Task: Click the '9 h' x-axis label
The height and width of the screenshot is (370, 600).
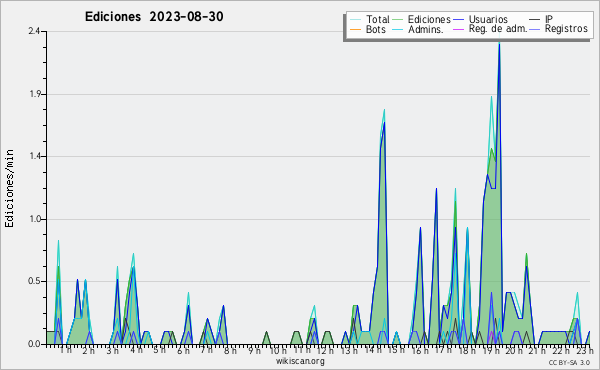Action: pos(254,350)
